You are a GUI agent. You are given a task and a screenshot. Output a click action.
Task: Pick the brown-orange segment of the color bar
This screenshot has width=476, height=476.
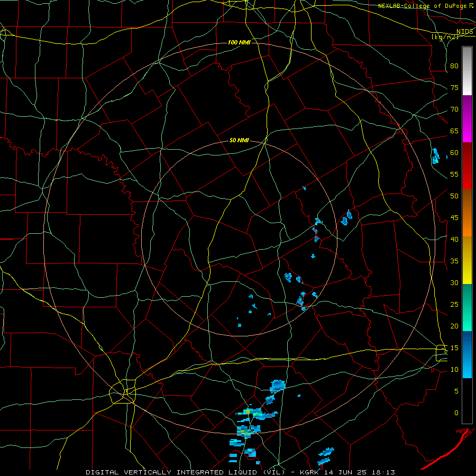pos(467,213)
